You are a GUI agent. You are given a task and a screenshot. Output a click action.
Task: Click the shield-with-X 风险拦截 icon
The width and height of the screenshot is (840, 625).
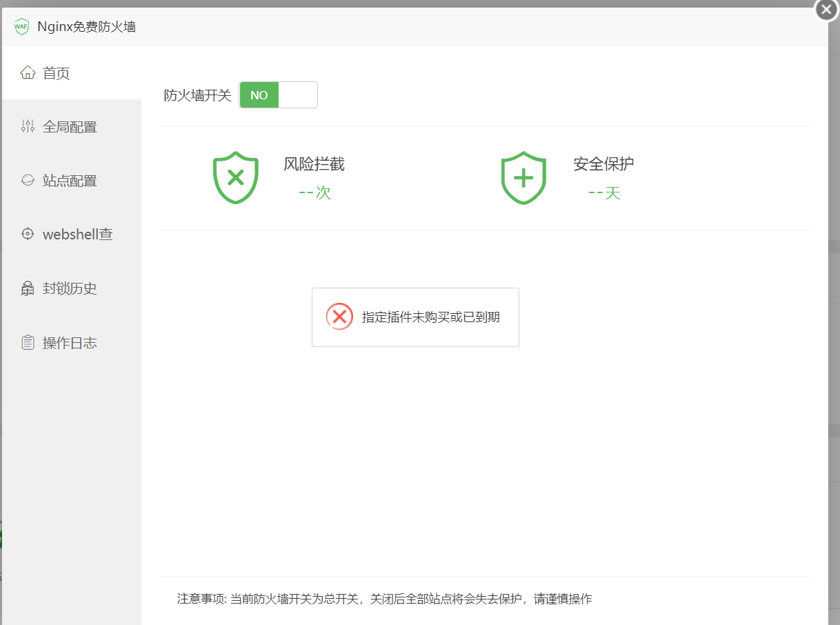point(236,178)
